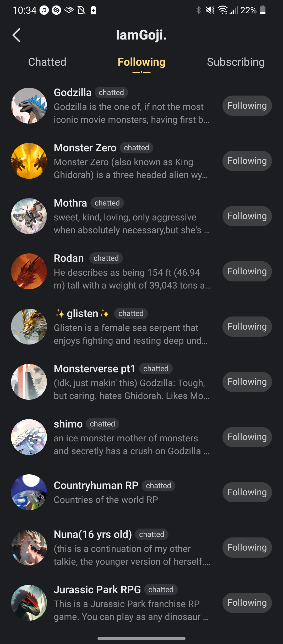The image size is (283, 644).
Task: Unfollow Rodan using Following button
Action: 247,271
